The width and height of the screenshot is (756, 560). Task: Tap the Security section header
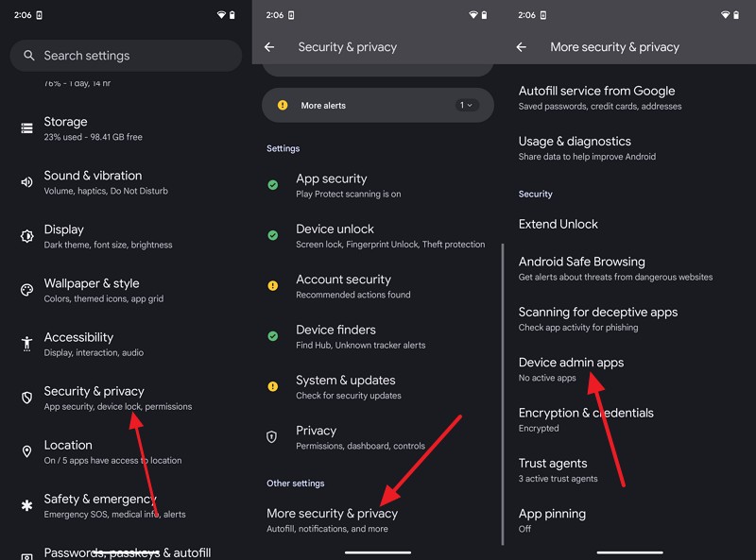(x=535, y=194)
